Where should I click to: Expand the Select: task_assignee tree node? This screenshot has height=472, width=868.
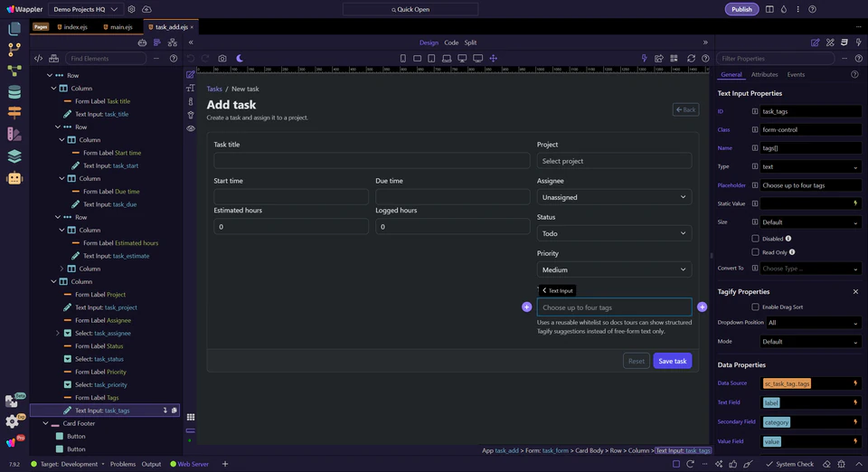coord(58,333)
